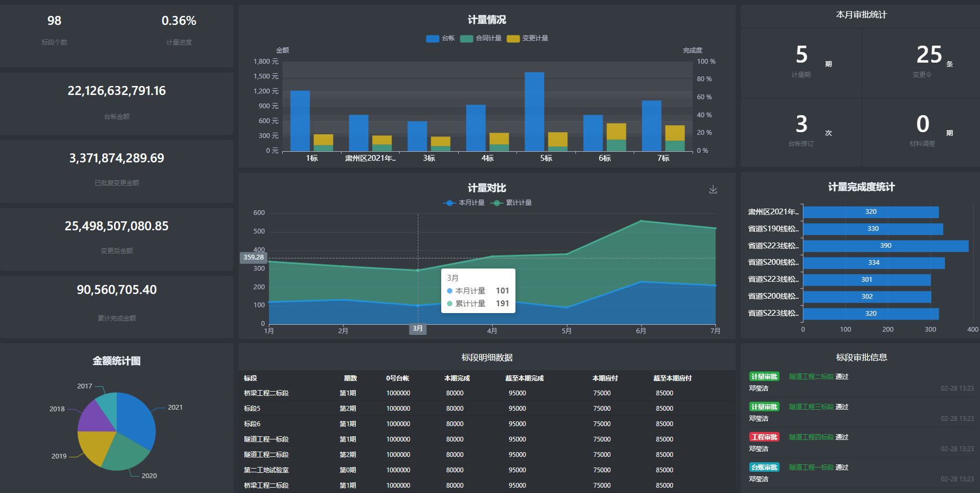
Task: Click the teal 台账审批 badge
Action: click(764, 468)
